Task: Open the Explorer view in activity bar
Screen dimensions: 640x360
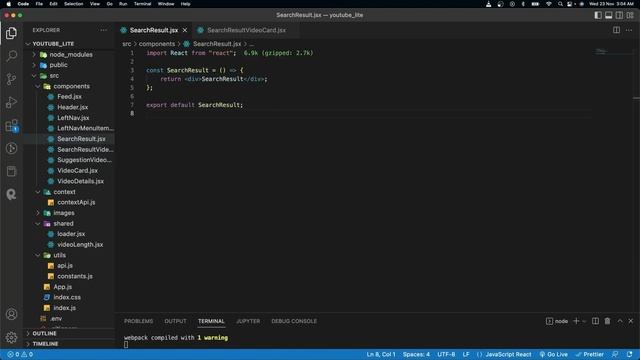Action: 11,33
